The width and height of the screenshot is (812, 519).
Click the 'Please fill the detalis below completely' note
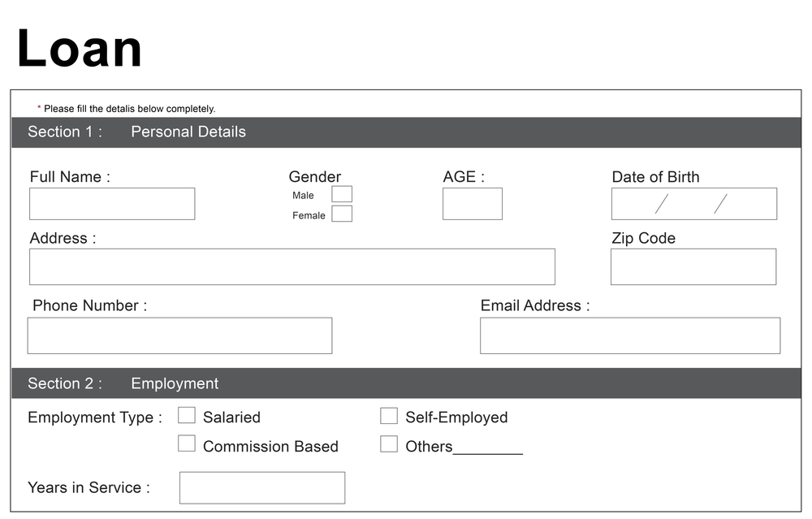pyautogui.click(x=129, y=109)
